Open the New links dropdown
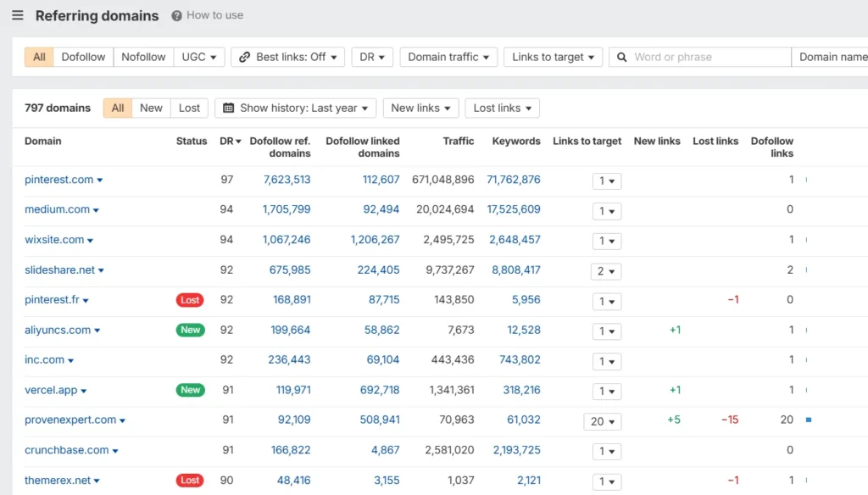The height and width of the screenshot is (495, 868). 420,108
